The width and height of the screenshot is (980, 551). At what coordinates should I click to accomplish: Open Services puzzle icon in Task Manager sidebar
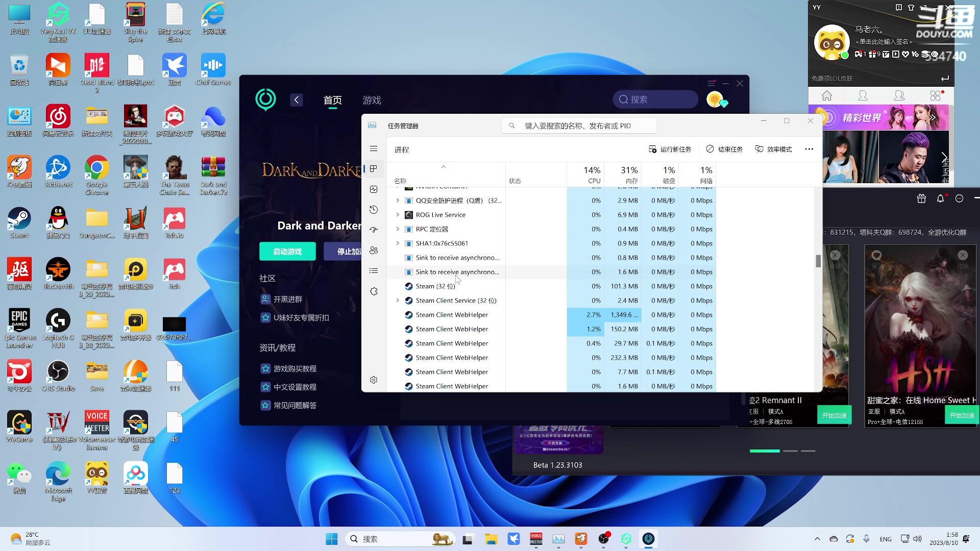(x=374, y=291)
